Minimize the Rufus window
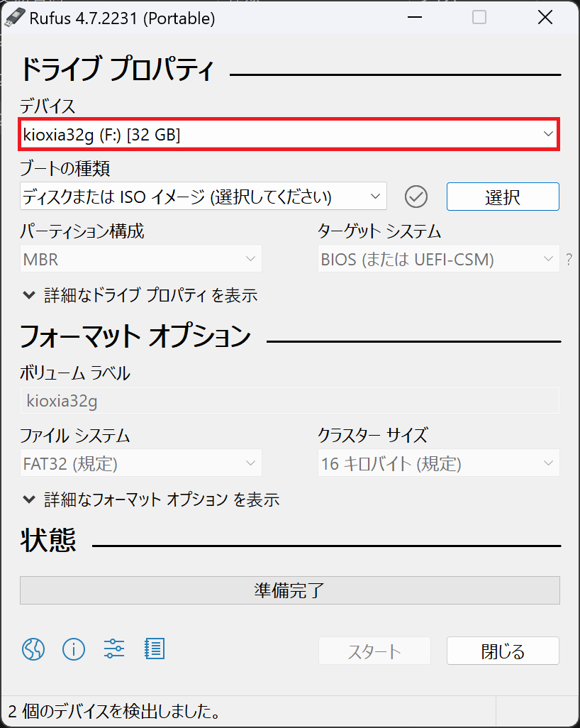580x728 pixels. click(414, 18)
